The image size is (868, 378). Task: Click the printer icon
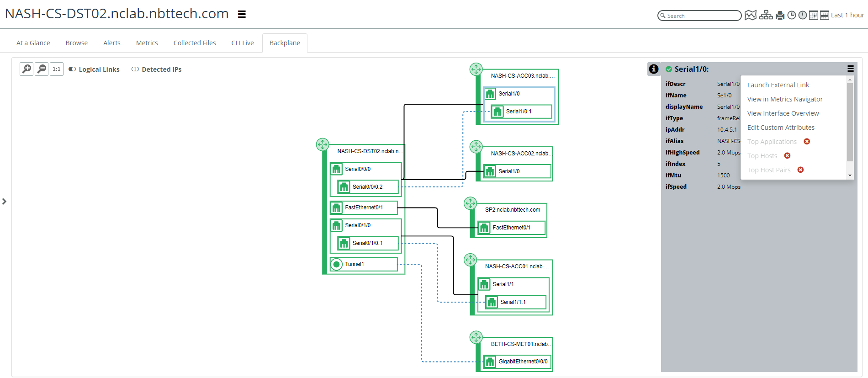point(780,16)
